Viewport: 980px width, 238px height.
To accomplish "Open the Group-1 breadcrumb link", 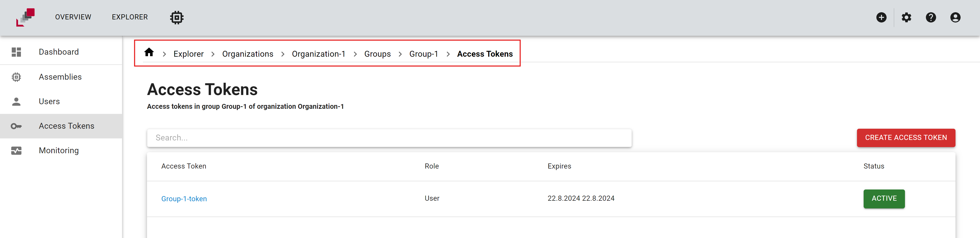I will pyautogui.click(x=423, y=54).
